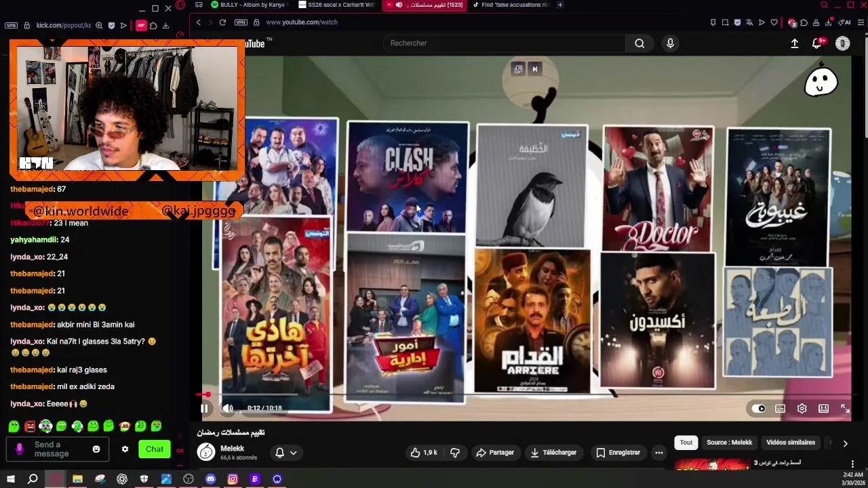
Task: Open Instagram from taskbar
Action: pyautogui.click(x=233, y=479)
